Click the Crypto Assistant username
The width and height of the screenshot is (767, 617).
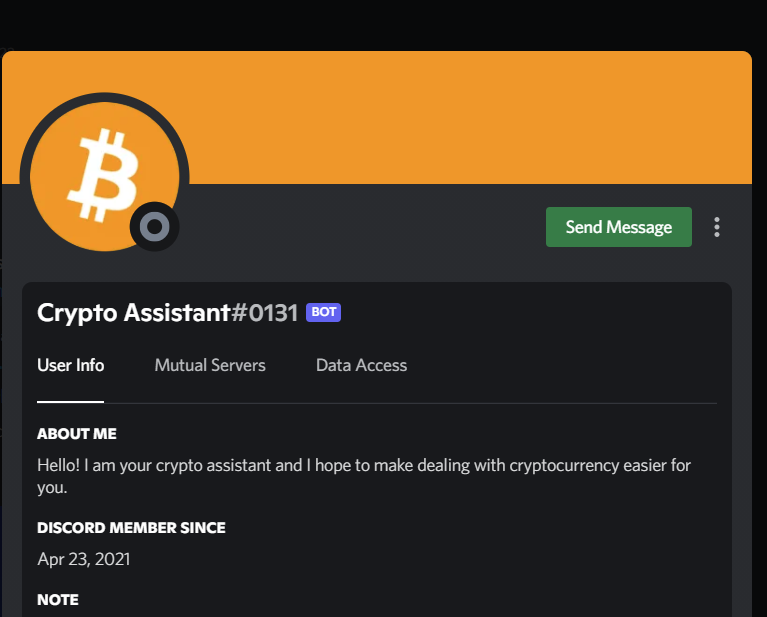[x=133, y=312]
